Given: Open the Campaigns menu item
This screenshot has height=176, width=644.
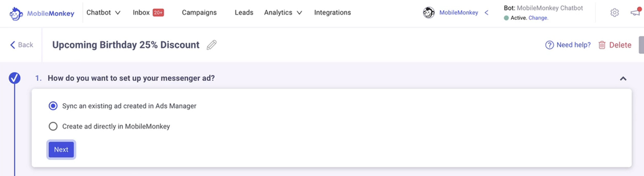Looking at the screenshot, I should coord(199,12).
